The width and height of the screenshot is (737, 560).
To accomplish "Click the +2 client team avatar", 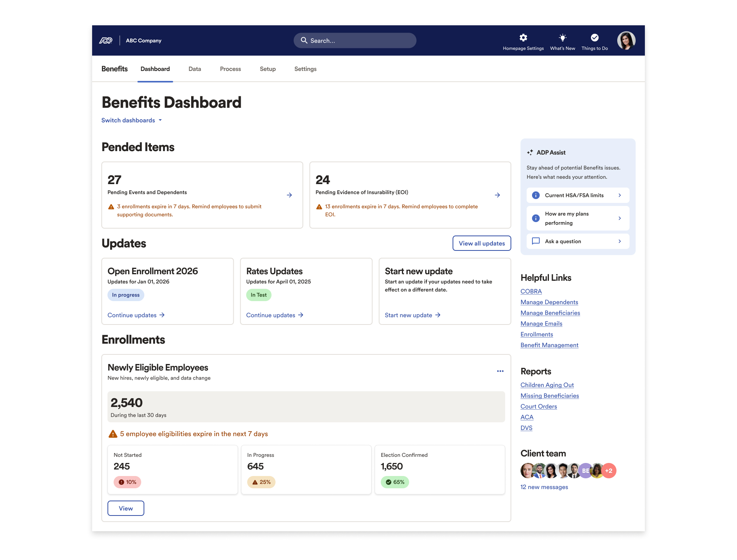I will tap(609, 470).
